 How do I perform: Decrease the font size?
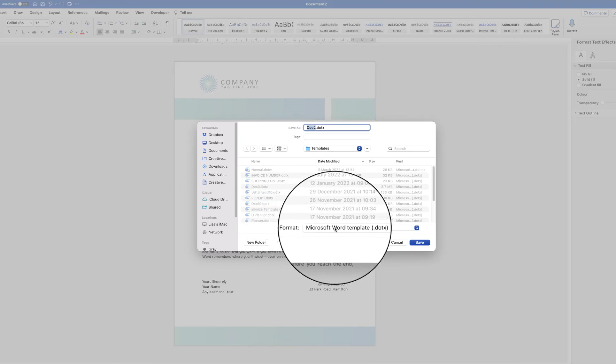coord(60,23)
